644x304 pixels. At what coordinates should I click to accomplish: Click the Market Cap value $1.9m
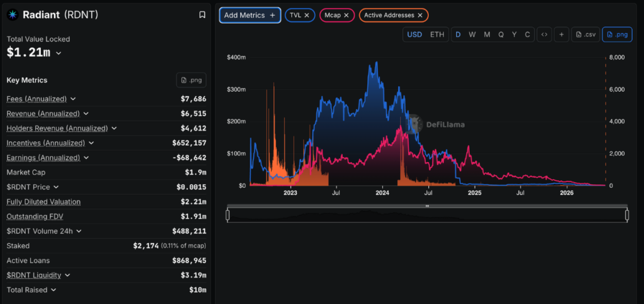[196, 172]
